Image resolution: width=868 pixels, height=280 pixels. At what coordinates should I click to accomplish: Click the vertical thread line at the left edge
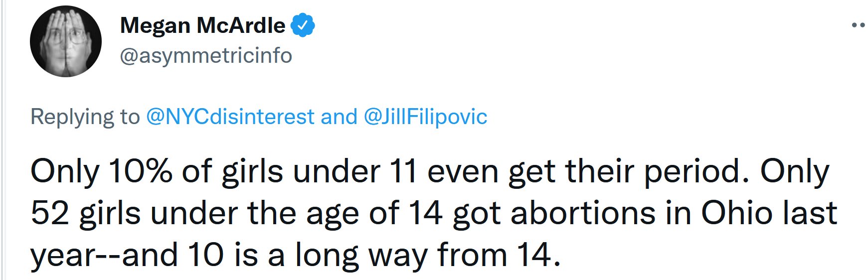point(2,140)
